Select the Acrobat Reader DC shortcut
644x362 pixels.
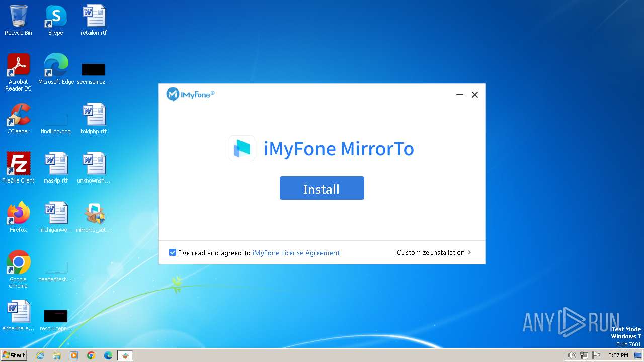coord(18,72)
